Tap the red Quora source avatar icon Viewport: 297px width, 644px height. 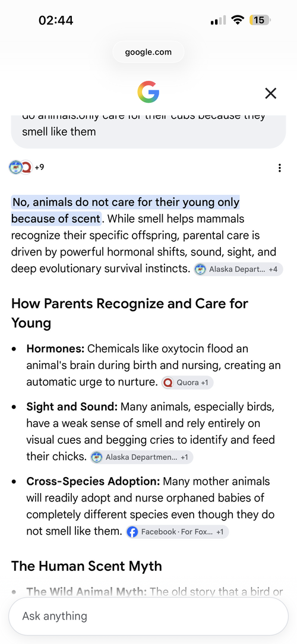point(26,167)
